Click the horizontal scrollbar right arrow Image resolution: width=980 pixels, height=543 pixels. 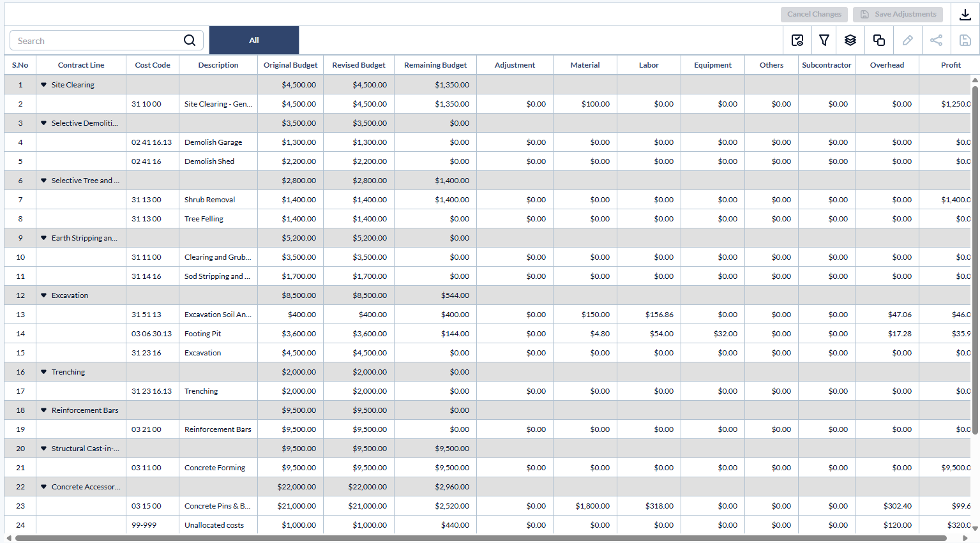[x=965, y=539]
